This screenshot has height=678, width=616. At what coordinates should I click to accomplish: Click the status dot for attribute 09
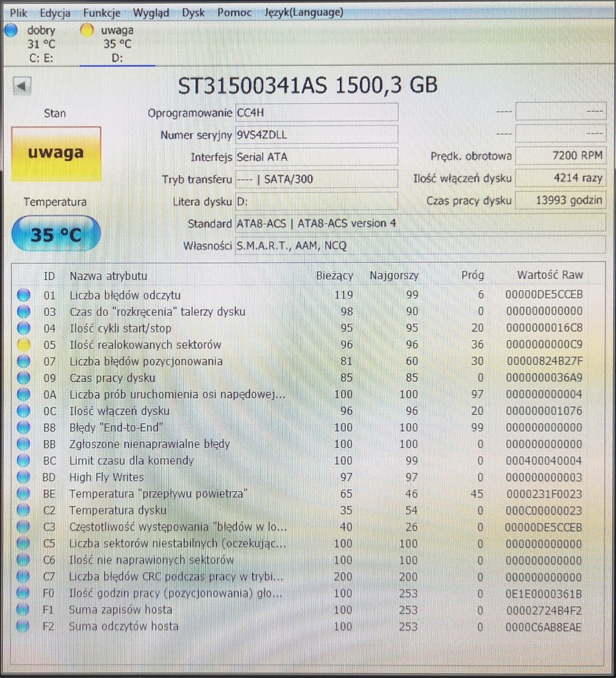click(x=24, y=377)
